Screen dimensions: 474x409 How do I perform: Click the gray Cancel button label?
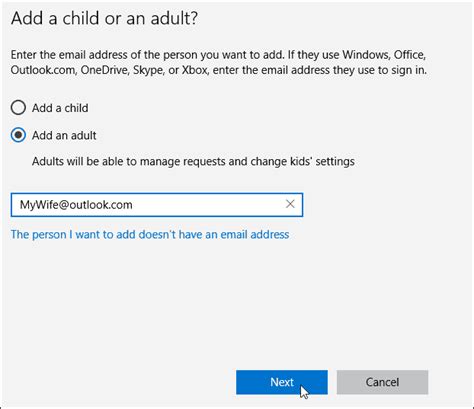[382, 382]
